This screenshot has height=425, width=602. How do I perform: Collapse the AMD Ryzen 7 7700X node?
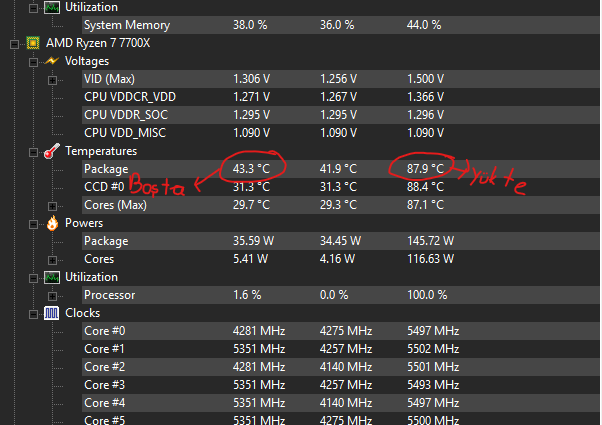(x=11, y=44)
